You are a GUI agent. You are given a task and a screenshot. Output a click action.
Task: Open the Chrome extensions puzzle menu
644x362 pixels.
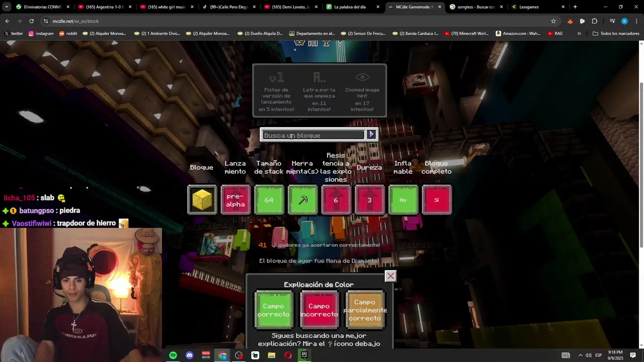pos(594,21)
